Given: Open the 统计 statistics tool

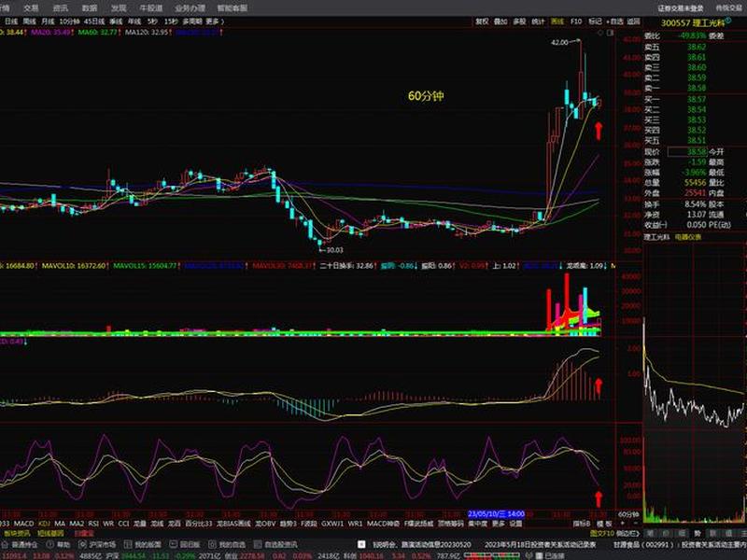Looking at the screenshot, I should coord(538,21).
